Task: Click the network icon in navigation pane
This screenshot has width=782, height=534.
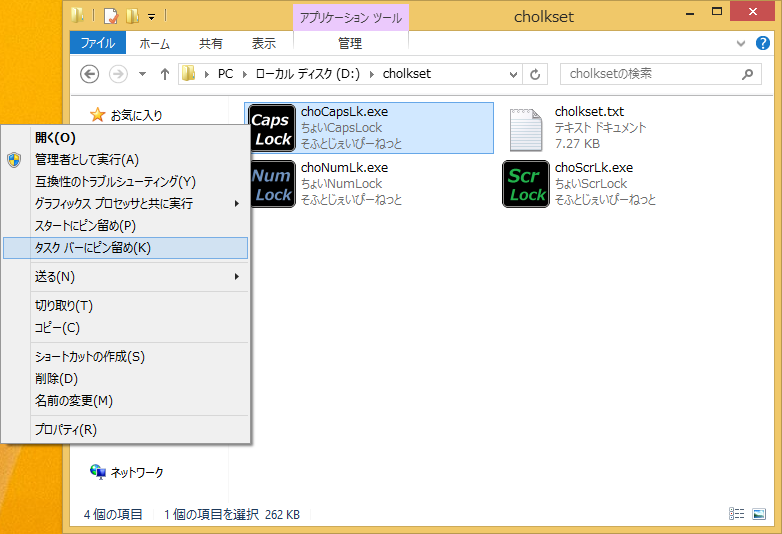Action: [98, 472]
